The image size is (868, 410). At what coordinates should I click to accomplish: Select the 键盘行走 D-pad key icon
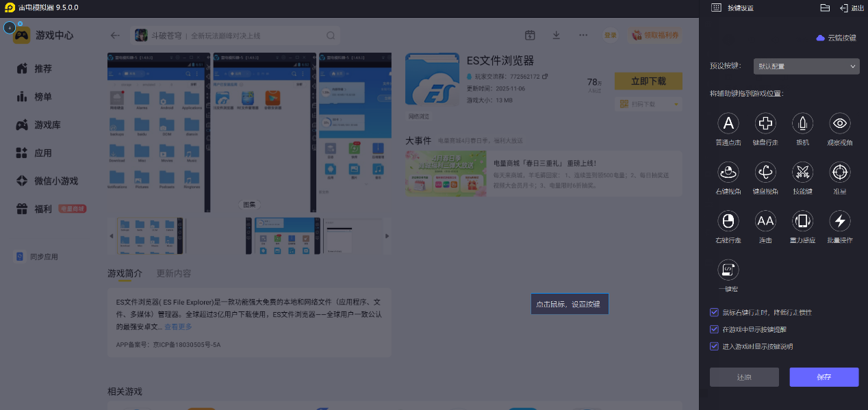coord(765,123)
